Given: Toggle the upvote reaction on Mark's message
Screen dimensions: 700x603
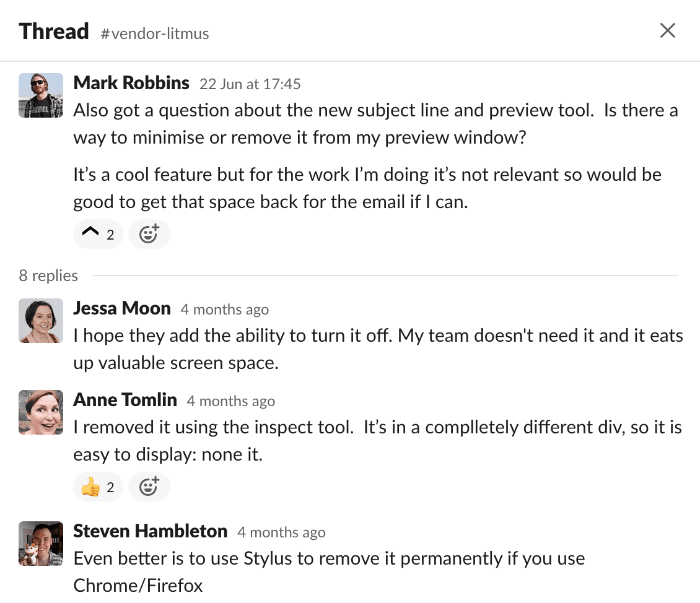Looking at the screenshot, I should point(98,235).
